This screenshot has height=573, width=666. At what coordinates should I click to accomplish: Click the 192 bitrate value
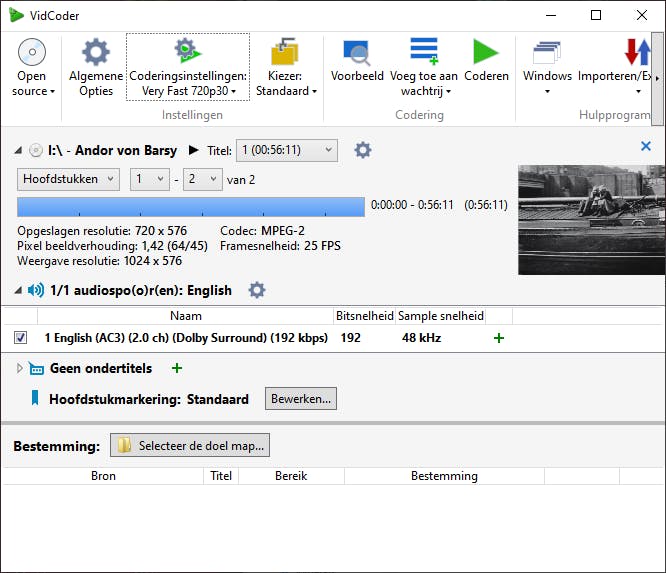[350, 338]
